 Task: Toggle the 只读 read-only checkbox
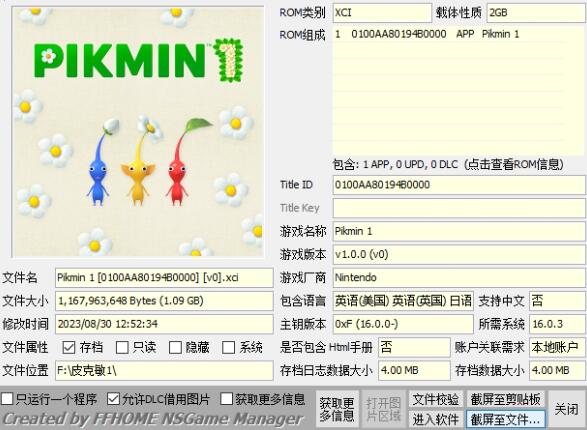122,347
